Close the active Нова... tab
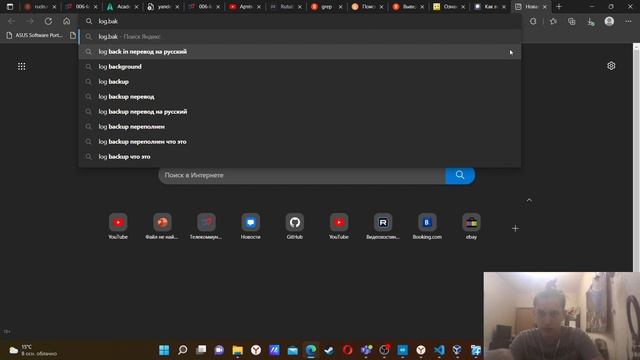Viewport: 640px width, 360px height. [544, 7]
